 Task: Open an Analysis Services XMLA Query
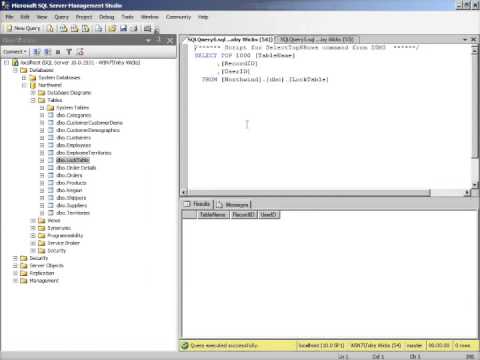tap(86, 28)
